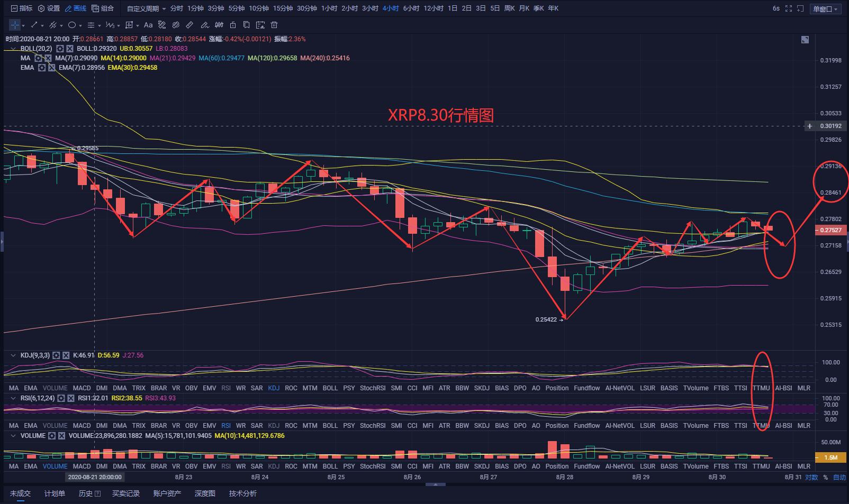Toggle logarithmic scale (对数)
849x504 pixels.
point(811,477)
